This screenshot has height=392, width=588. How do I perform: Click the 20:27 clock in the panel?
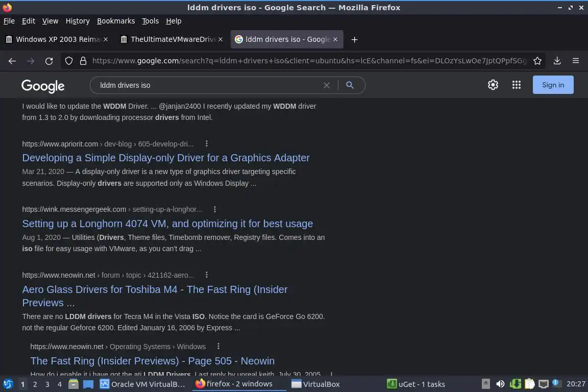point(576,384)
